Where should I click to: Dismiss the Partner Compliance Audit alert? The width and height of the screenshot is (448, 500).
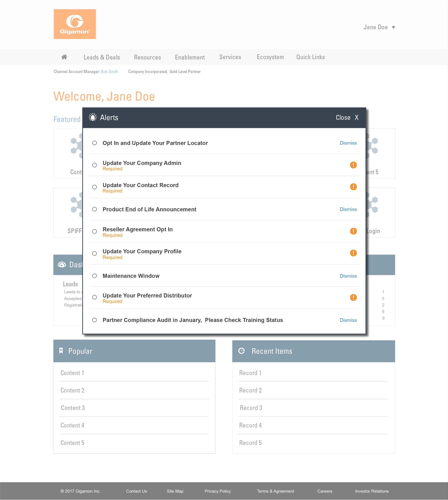tap(348, 320)
